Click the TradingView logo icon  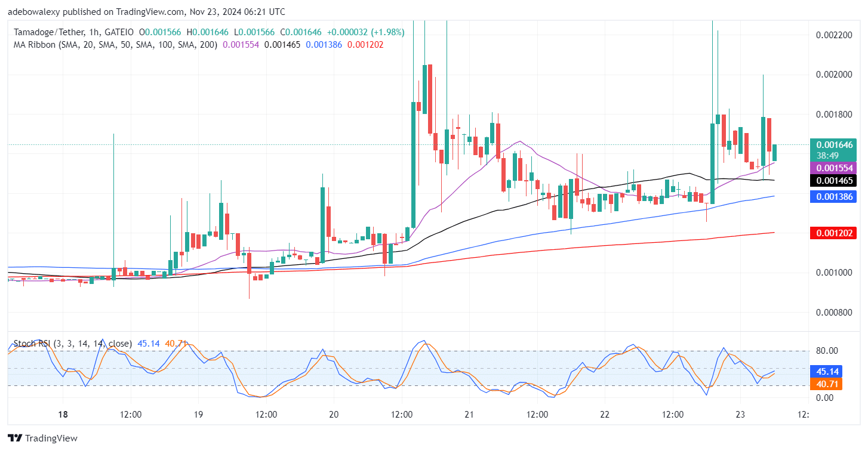[14, 438]
